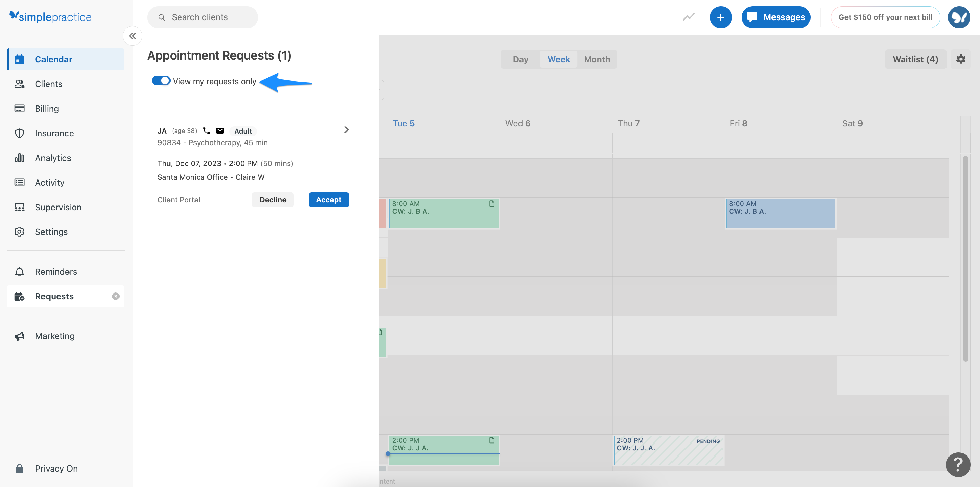Collapse the Appointment Requests panel

coord(132,36)
